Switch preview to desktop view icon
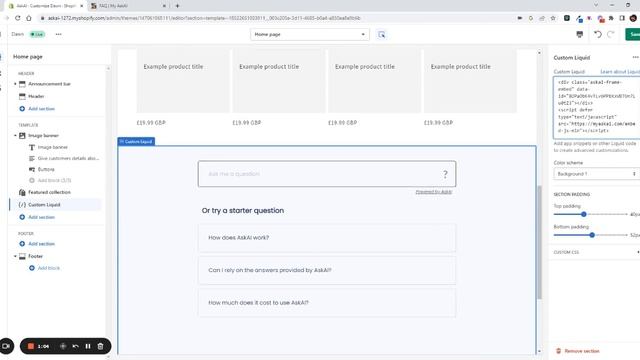 [x=580, y=34]
